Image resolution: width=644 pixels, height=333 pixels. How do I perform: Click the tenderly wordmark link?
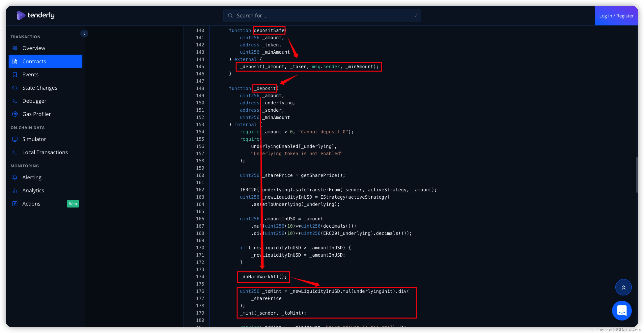[41, 15]
